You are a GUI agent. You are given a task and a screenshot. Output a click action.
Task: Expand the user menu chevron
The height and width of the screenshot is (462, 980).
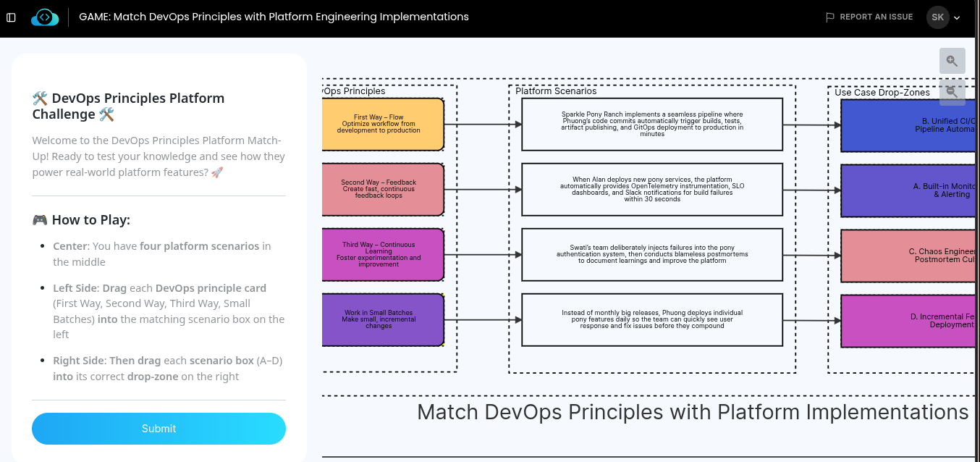click(x=957, y=17)
